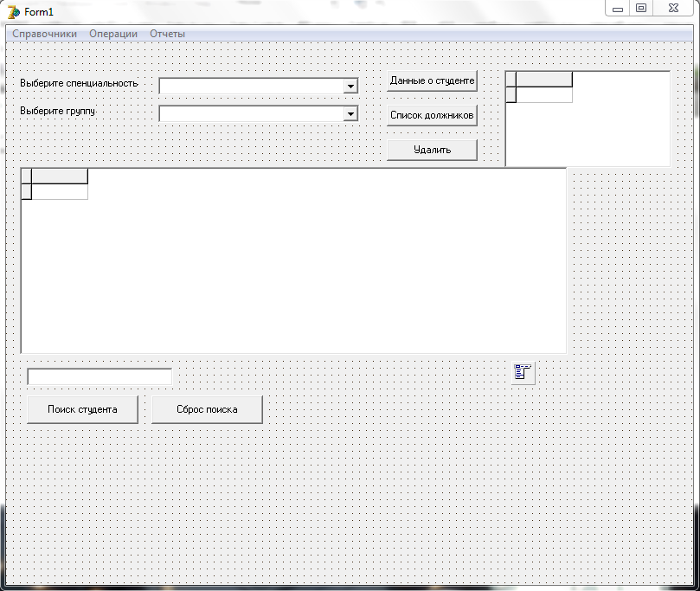
Task: Click the Данные о студенте button
Action: [x=432, y=80]
